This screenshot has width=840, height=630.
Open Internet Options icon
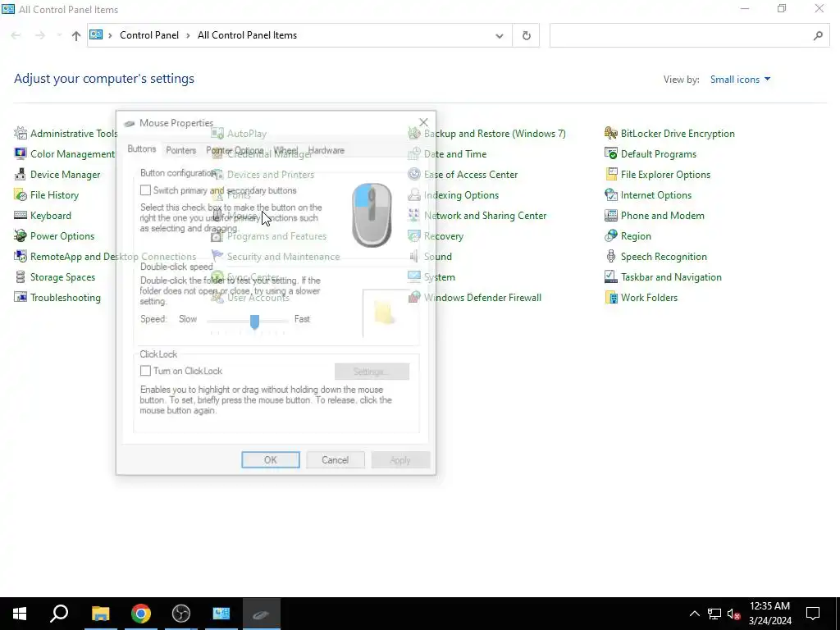[610, 195]
